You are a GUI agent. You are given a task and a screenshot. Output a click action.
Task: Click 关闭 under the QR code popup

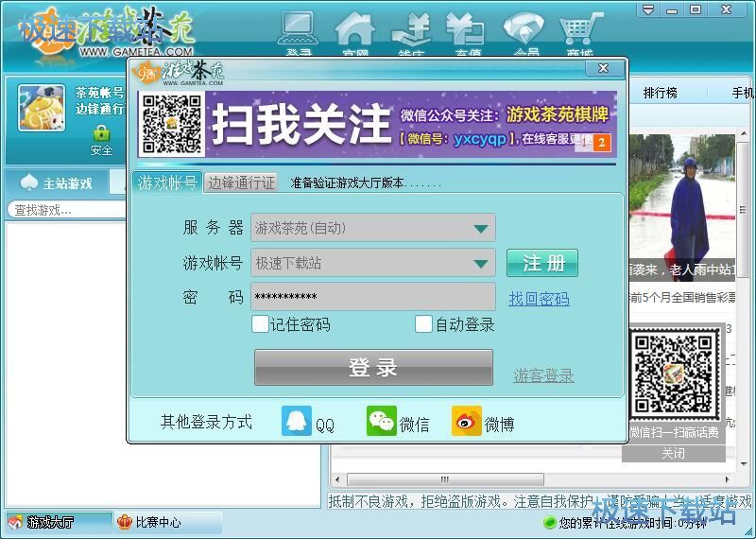(x=674, y=453)
